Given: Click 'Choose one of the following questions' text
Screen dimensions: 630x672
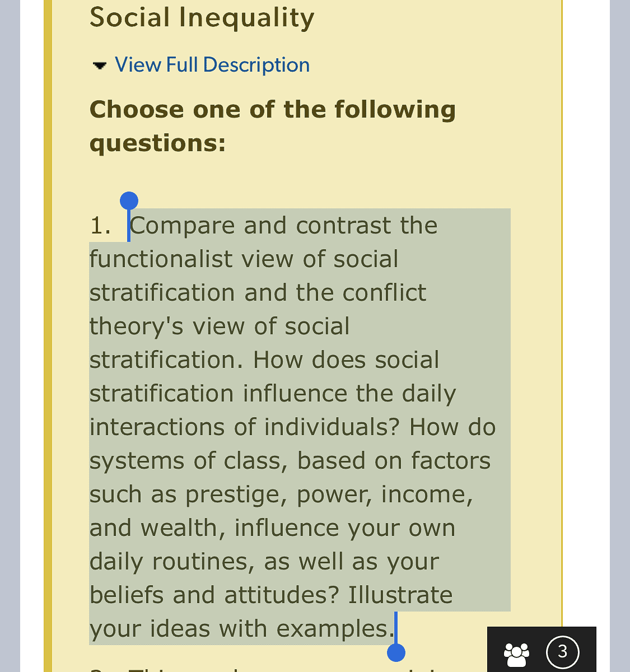Looking at the screenshot, I should [272, 126].
